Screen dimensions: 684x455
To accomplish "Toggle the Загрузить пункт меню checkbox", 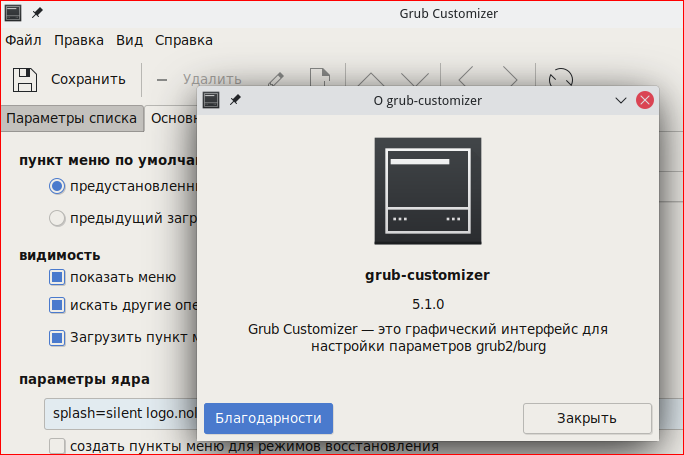I will click(x=57, y=338).
